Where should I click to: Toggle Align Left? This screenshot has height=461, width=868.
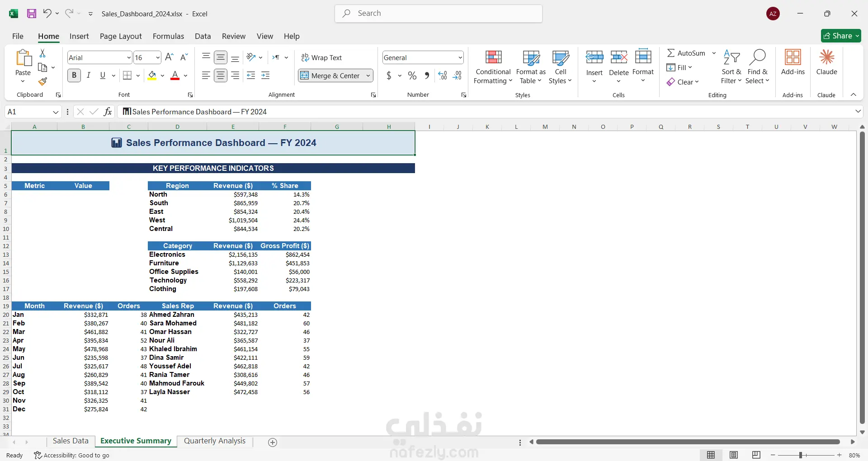click(x=206, y=75)
